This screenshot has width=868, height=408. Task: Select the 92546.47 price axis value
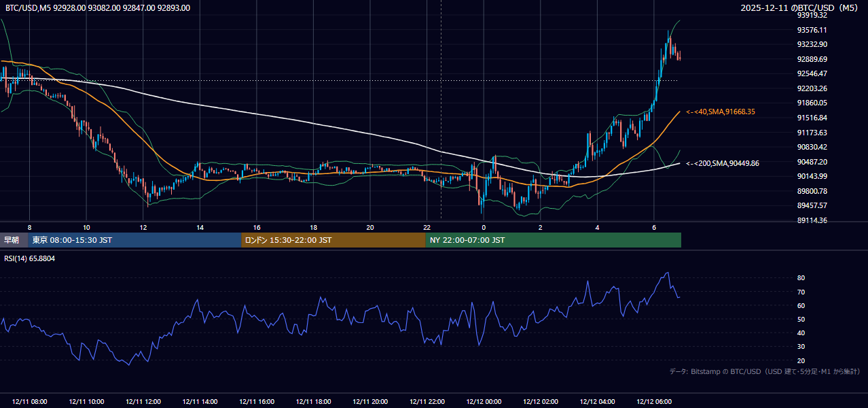812,73
